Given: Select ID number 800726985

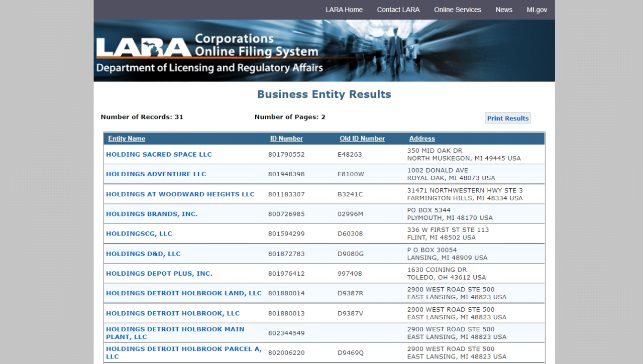Looking at the screenshot, I should click(x=286, y=214).
